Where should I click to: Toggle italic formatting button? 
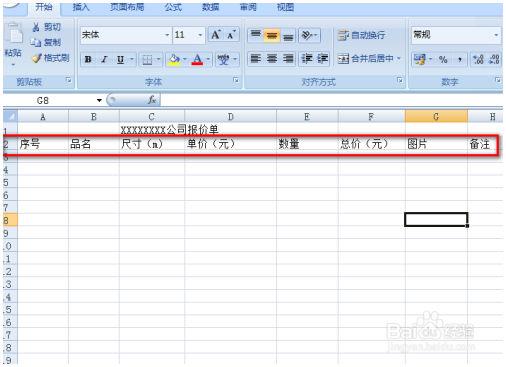click(104, 60)
